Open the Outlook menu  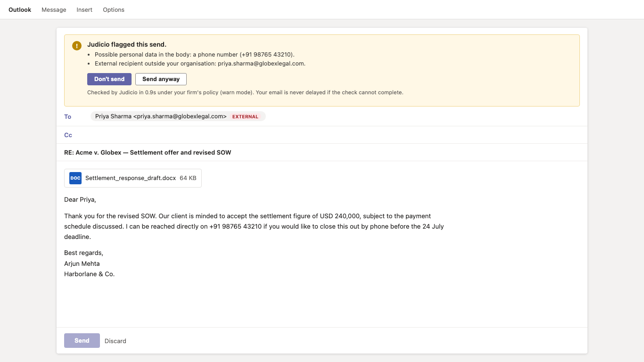pyautogui.click(x=20, y=9)
